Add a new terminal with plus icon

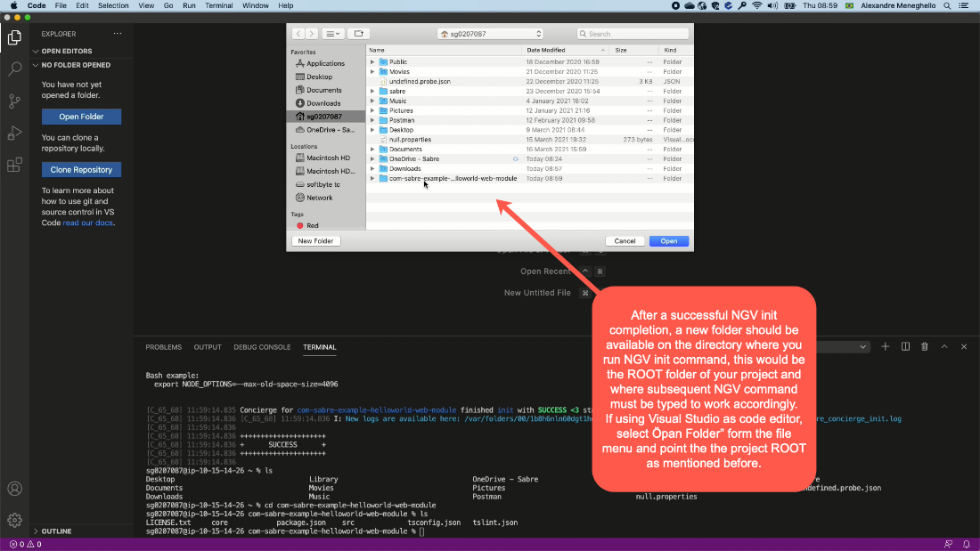click(x=885, y=347)
